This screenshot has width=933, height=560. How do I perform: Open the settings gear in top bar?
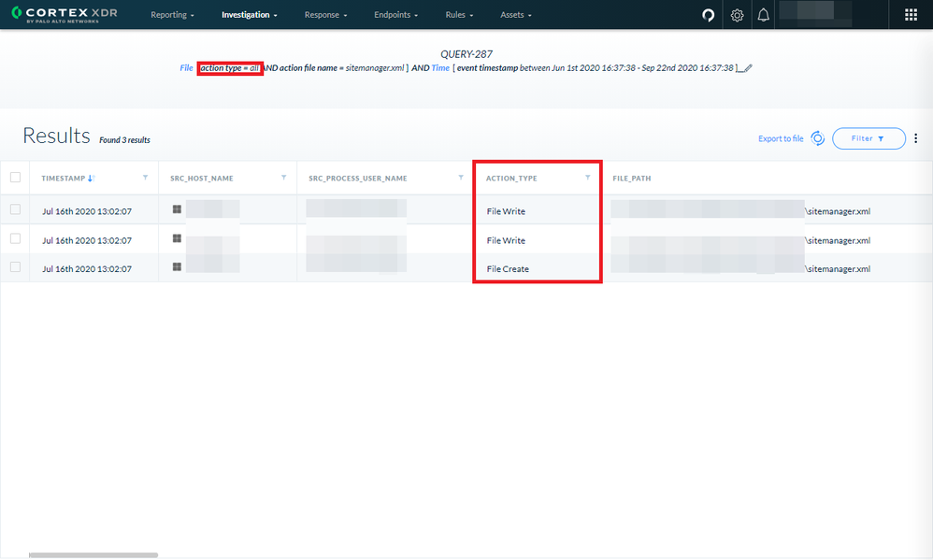point(737,15)
